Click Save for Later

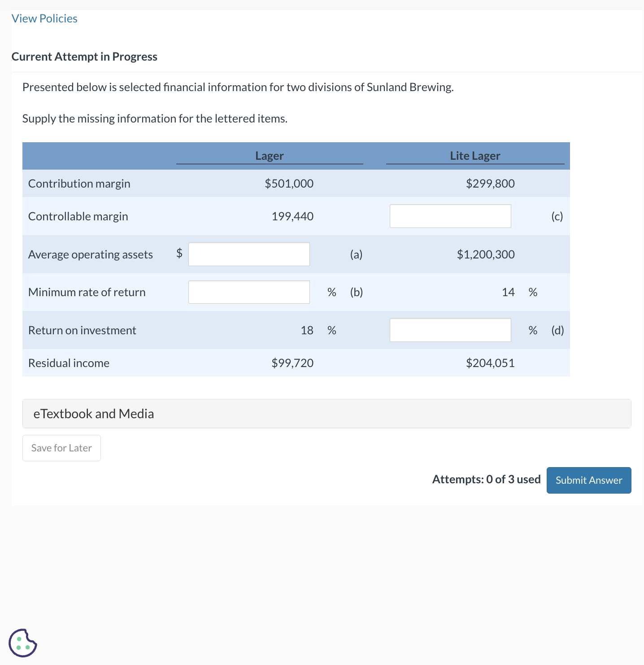point(61,448)
